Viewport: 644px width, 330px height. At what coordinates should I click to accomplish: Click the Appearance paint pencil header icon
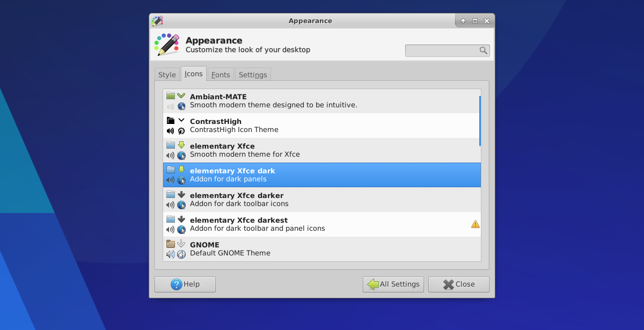(x=166, y=45)
